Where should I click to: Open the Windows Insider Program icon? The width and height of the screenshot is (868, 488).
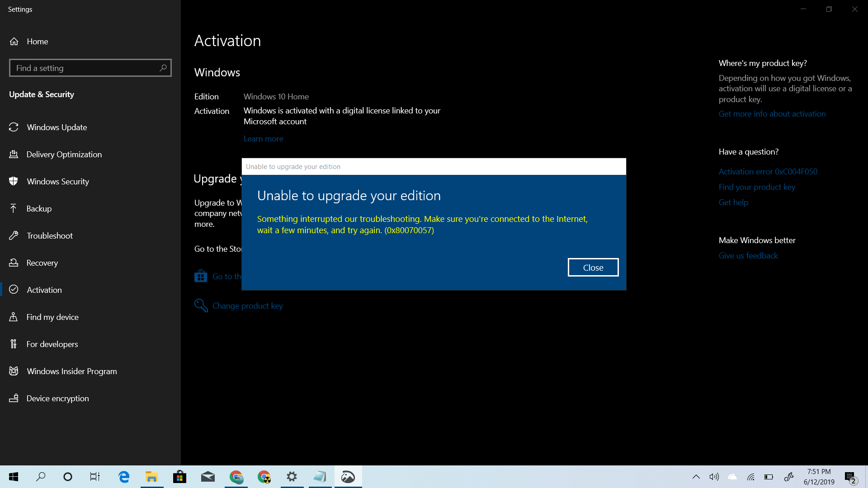[15, 371]
